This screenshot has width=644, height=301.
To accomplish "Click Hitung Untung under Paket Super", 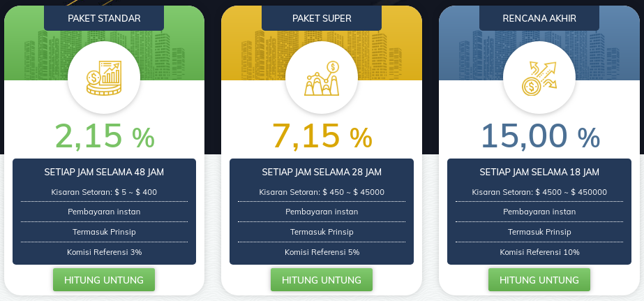I will (322, 279).
